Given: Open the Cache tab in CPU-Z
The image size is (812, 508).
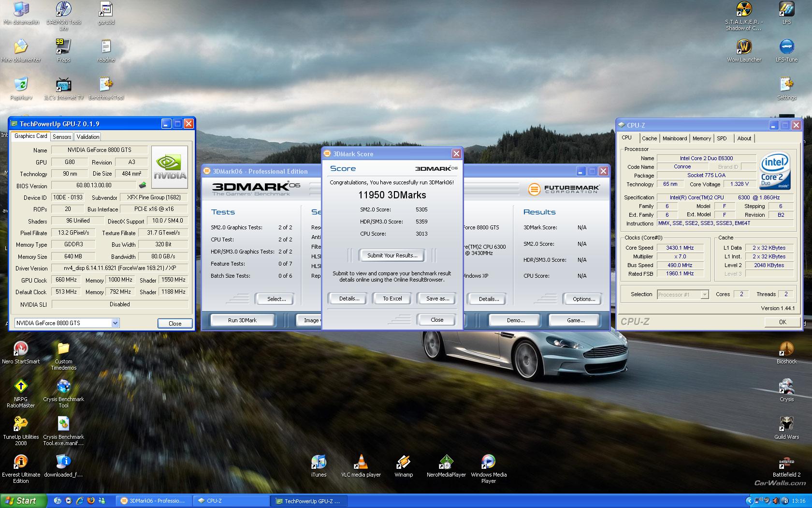Looking at the screenshot, I should click(x=649, y=138).
